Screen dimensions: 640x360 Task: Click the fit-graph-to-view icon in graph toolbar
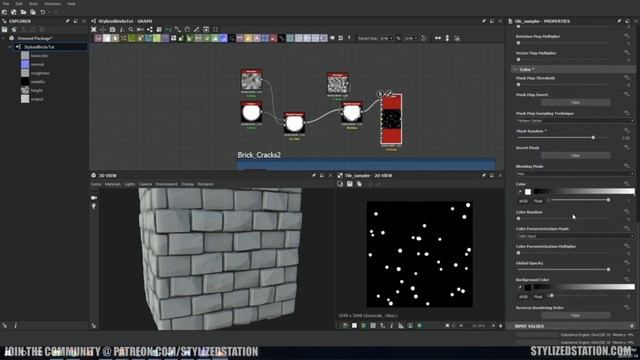pos(94,29)
